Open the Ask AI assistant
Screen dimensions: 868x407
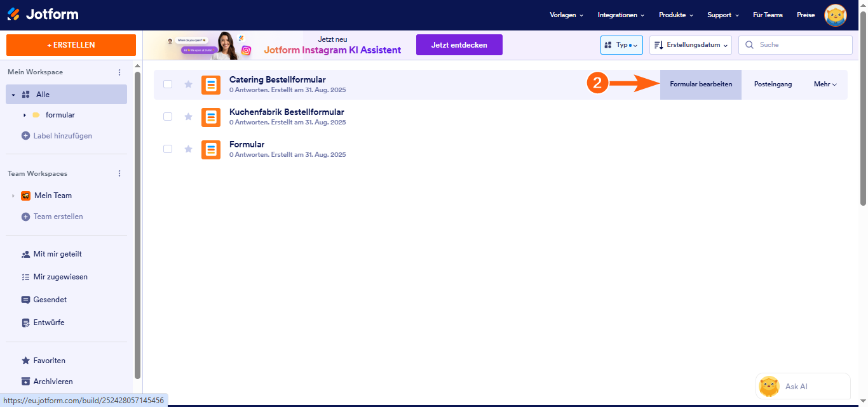tap(803, 386)
